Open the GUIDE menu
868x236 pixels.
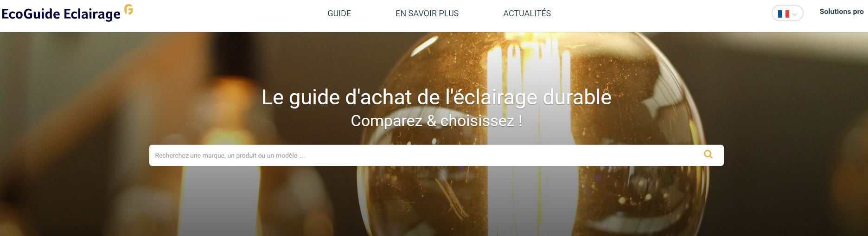coord(339,13)
